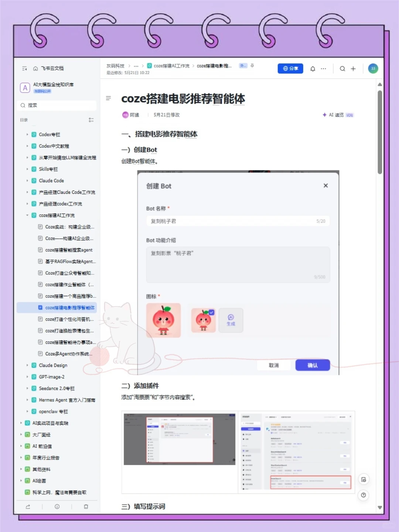Open the right plugin list screenshot thumbnail
Image resolution: width=399 pixels, height=532 pixels.
(296, 452)
